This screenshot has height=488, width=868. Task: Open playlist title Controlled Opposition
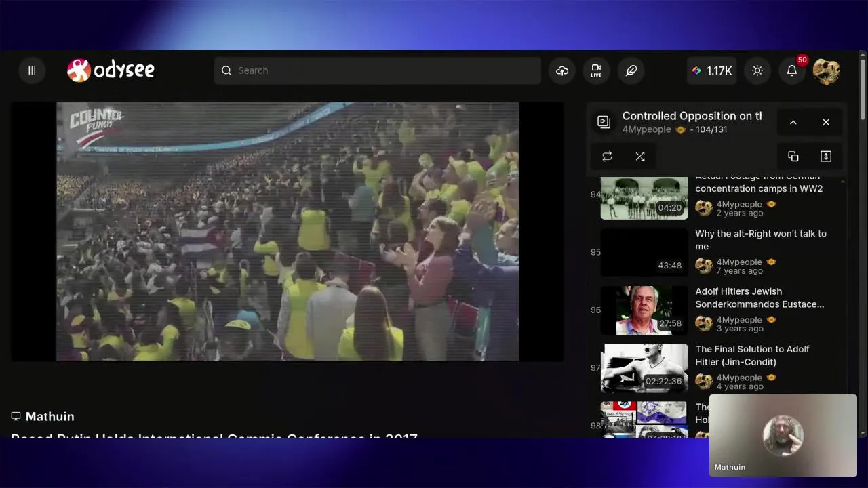[692, 116]
